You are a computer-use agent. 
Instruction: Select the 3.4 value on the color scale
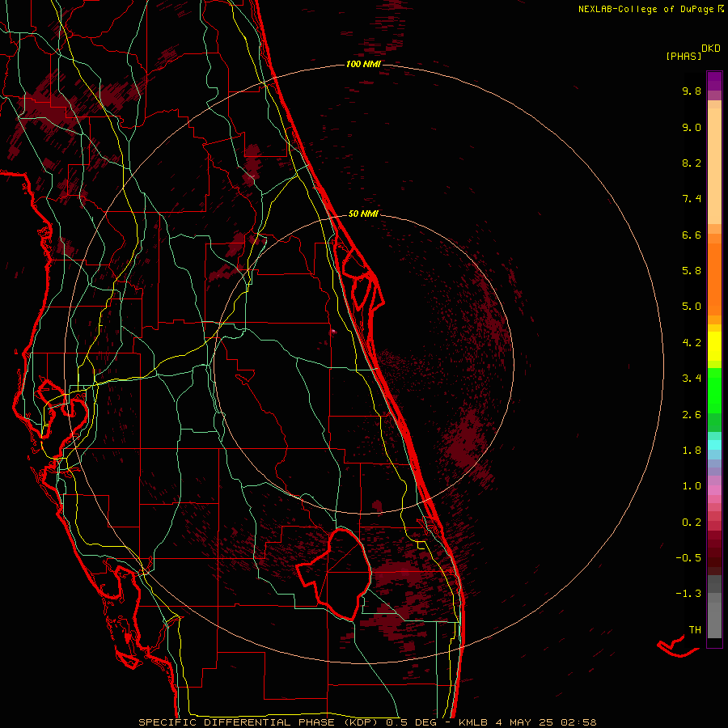tap(692, 379)
